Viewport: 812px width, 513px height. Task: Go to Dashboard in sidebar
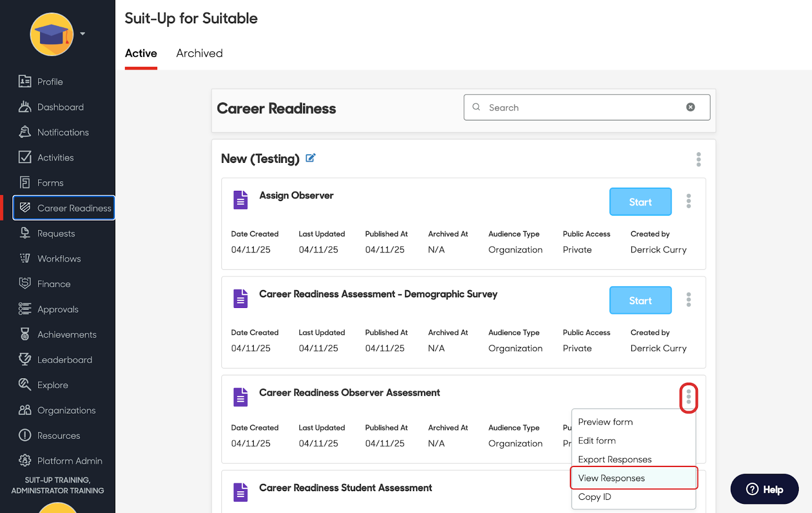coord(51,107)
